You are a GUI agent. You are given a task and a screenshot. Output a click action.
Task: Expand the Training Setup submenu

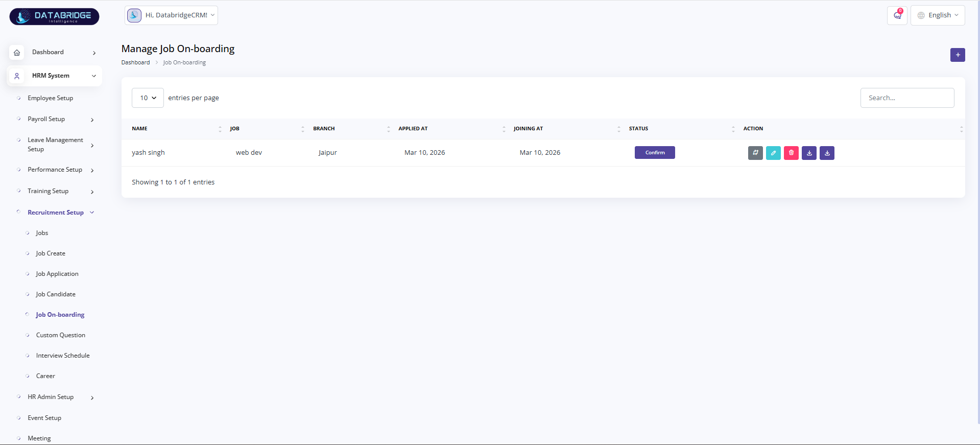coord(92,192)
